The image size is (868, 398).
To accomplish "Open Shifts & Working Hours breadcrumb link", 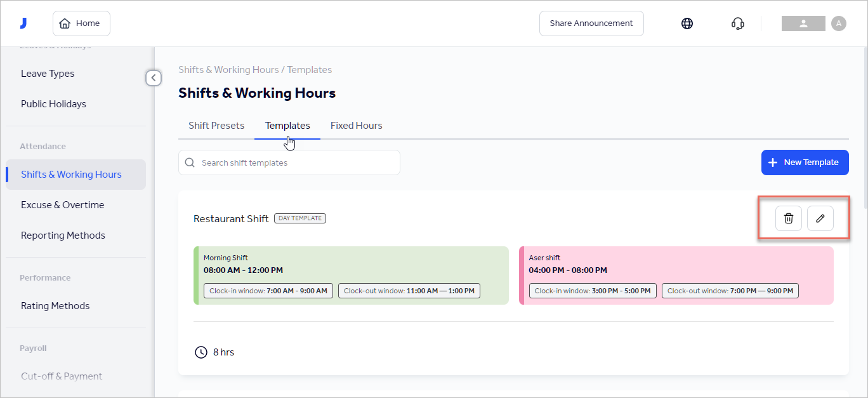I will [x=228, y=69].
